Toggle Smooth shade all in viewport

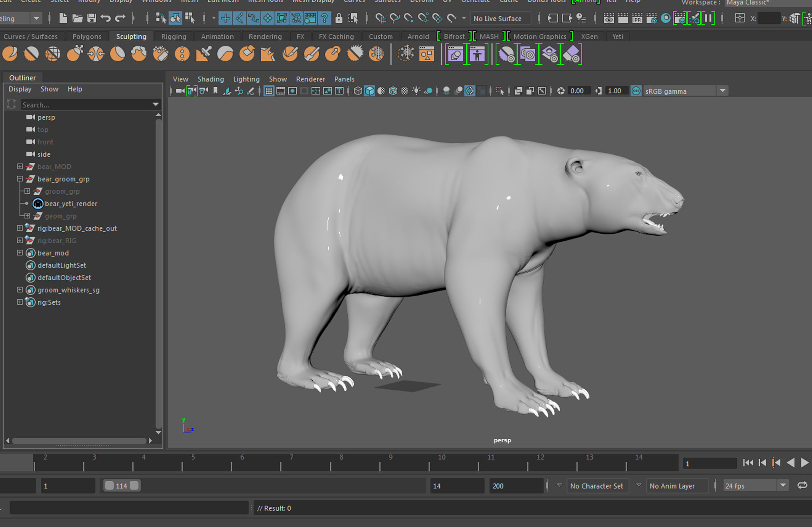point(370,91)
